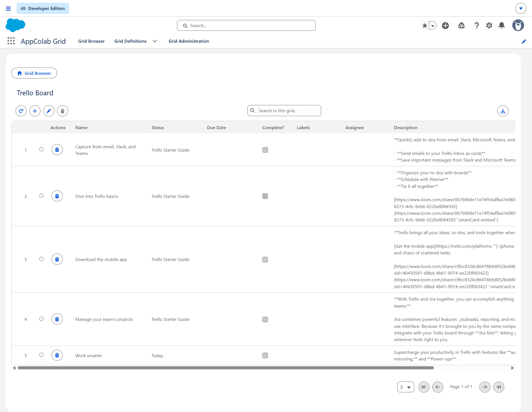Click the 'Today' status cell
Image resolution: width=532 pixels, height=412 pixels.
click(x=157, y=355)
